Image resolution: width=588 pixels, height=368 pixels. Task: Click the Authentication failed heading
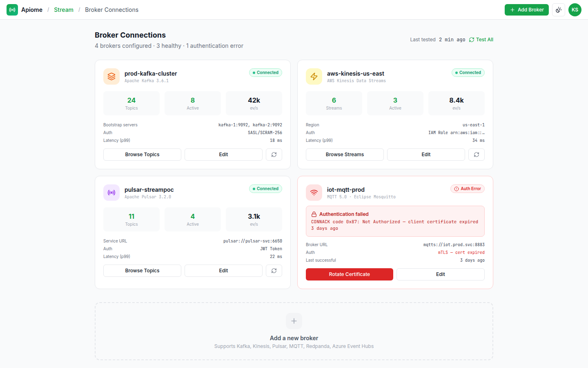(344, 214)
